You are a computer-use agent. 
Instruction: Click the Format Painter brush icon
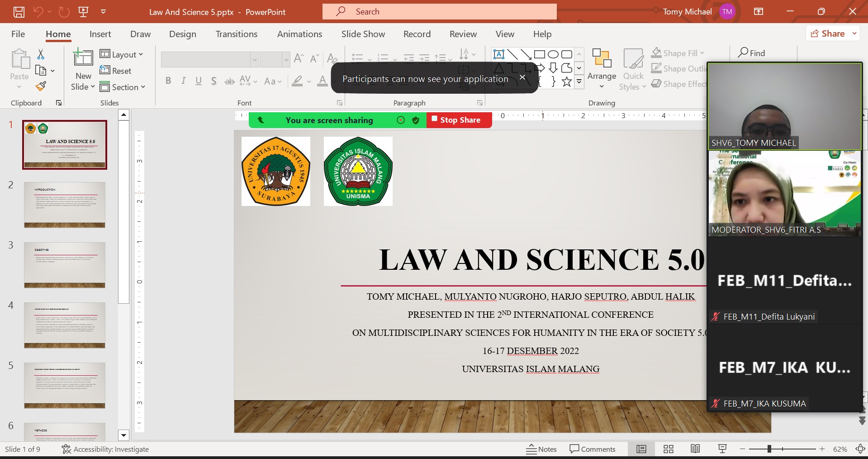tap(41, 86)
